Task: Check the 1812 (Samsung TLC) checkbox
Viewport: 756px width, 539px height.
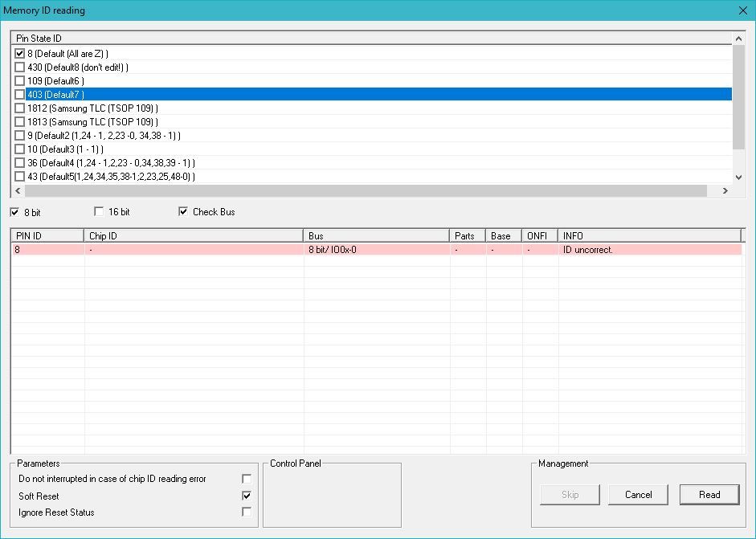Action: point(20,108)
